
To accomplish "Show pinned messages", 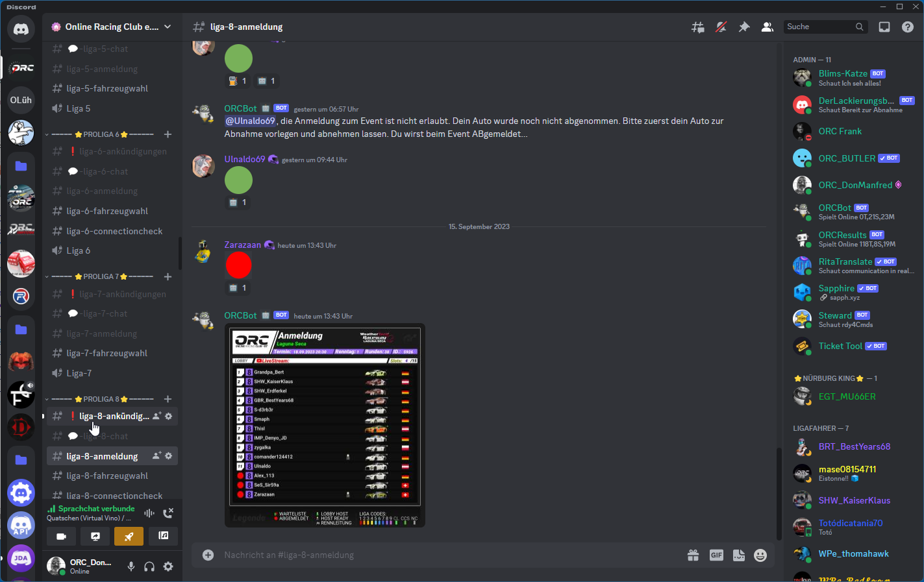I will [744, 27].
